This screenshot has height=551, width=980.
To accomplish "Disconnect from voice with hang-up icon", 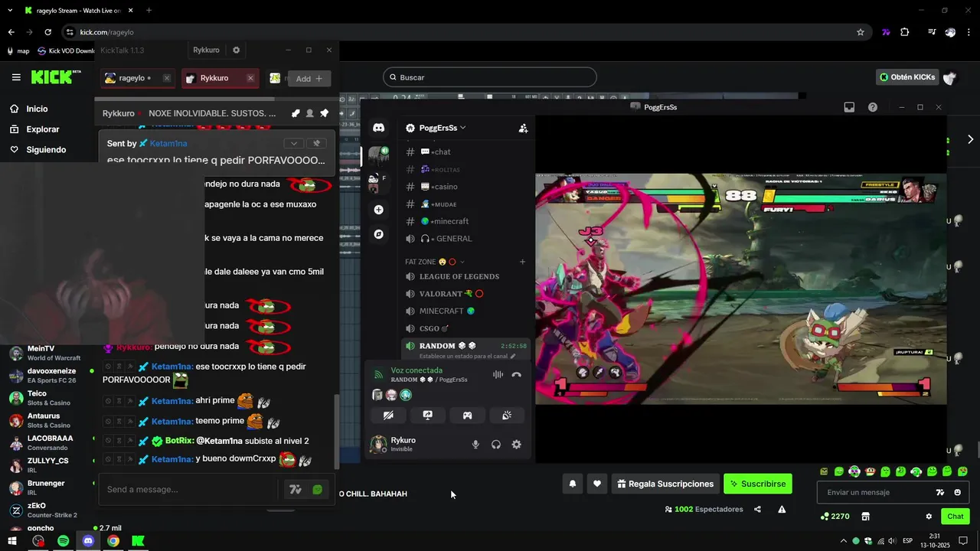I will tap(516, 375).
